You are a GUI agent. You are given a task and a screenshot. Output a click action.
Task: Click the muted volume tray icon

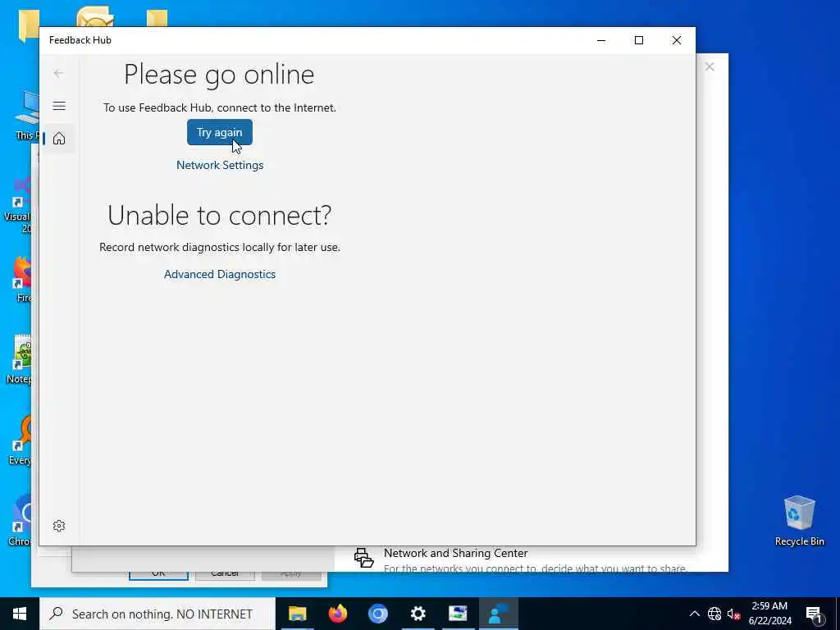[733, 614]
